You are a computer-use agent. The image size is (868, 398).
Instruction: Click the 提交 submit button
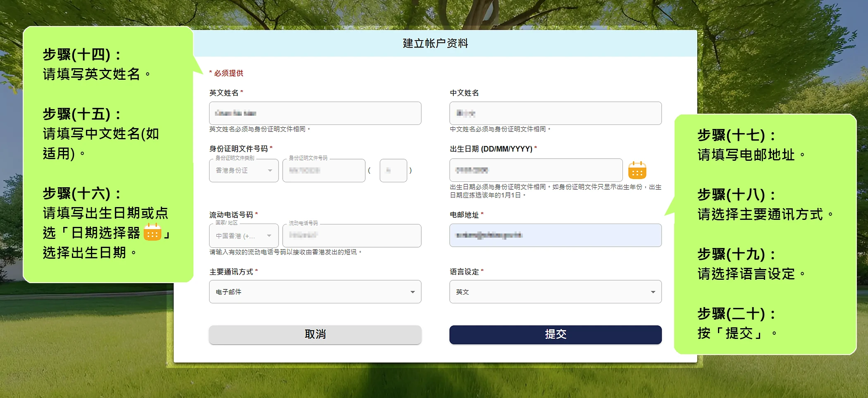(555, 334)
